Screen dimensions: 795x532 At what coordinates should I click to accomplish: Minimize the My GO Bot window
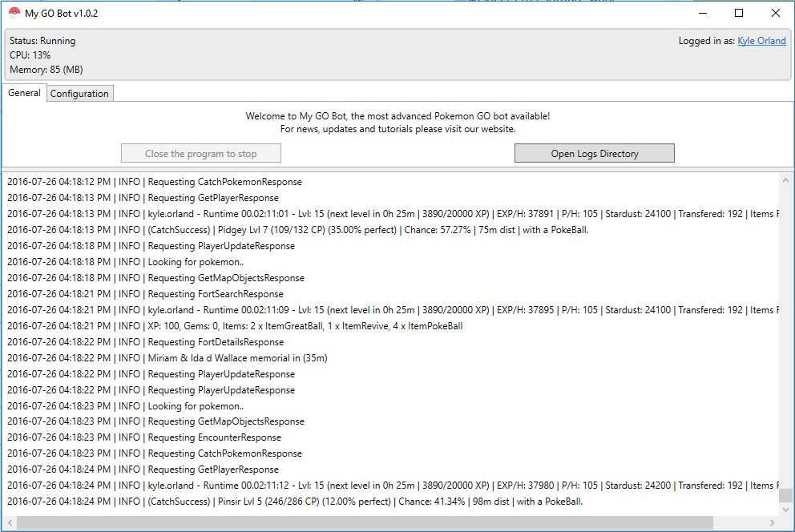click(703, 13)
